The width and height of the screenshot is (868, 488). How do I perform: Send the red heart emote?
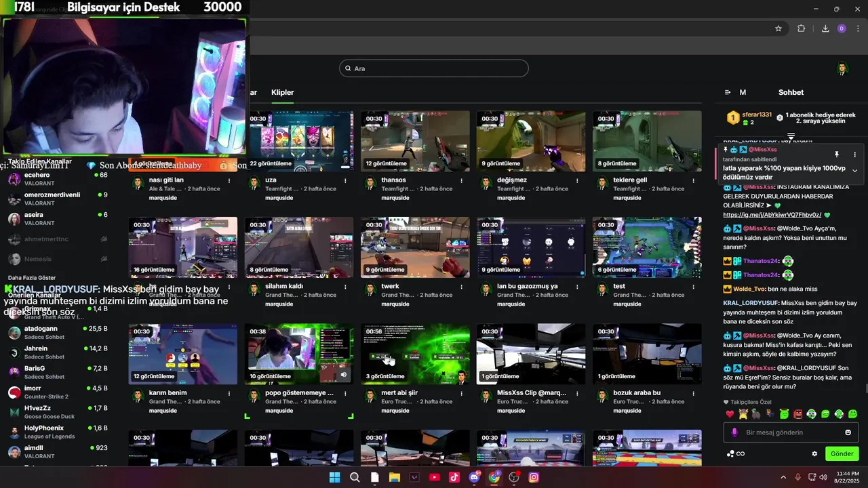730,414
